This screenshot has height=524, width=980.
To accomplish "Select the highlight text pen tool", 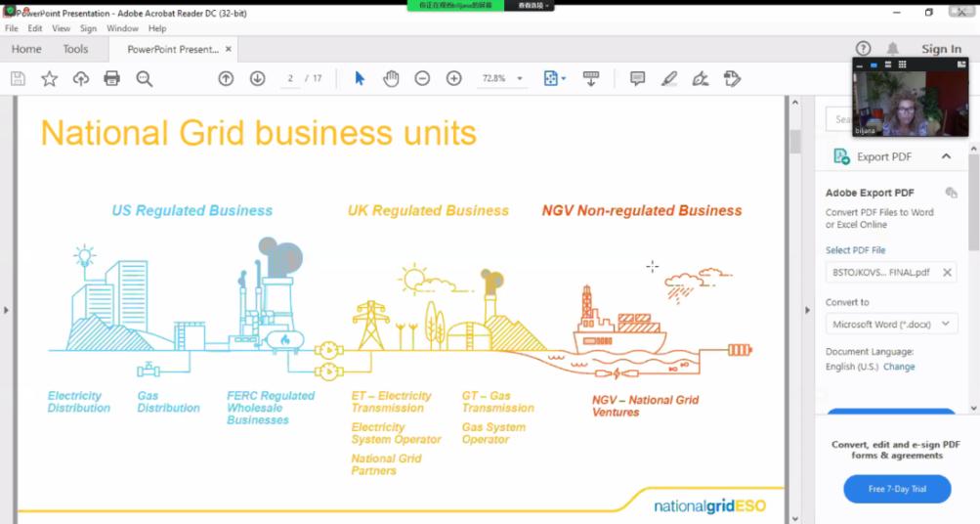I will [668, 78].
